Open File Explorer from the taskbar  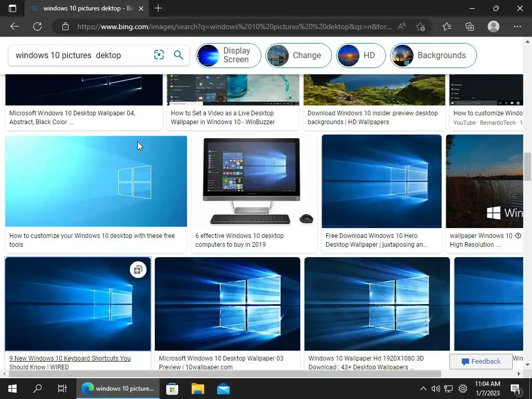[198, 389]
